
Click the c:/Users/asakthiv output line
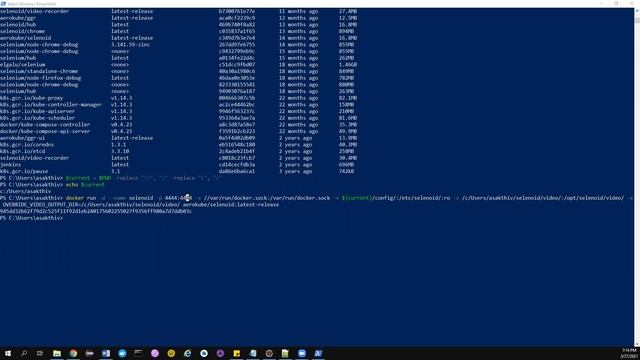pos(26,191)
